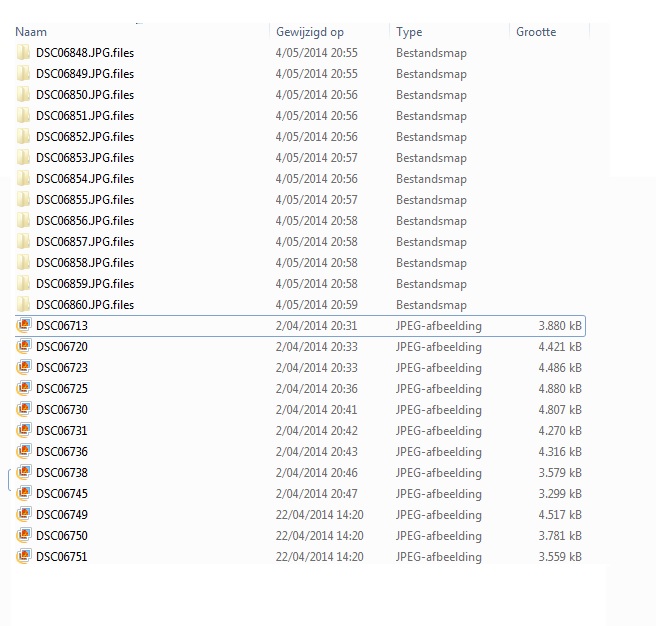Select the folder name DSC06860.JPG.files

[x=85, y=305]
